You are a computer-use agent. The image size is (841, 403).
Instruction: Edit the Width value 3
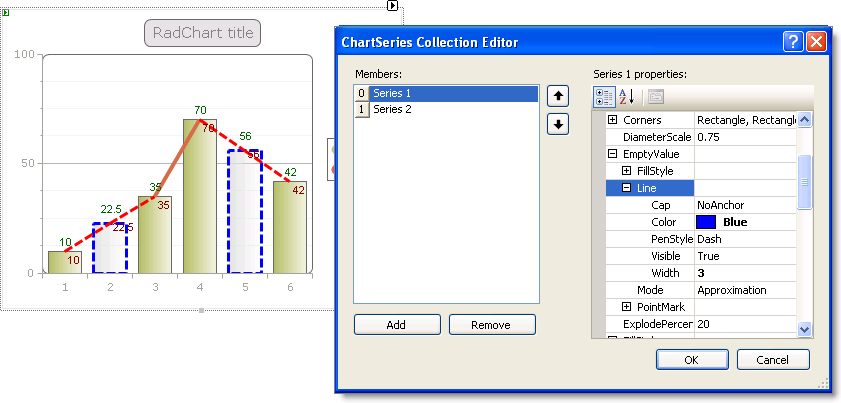[745, 273]
